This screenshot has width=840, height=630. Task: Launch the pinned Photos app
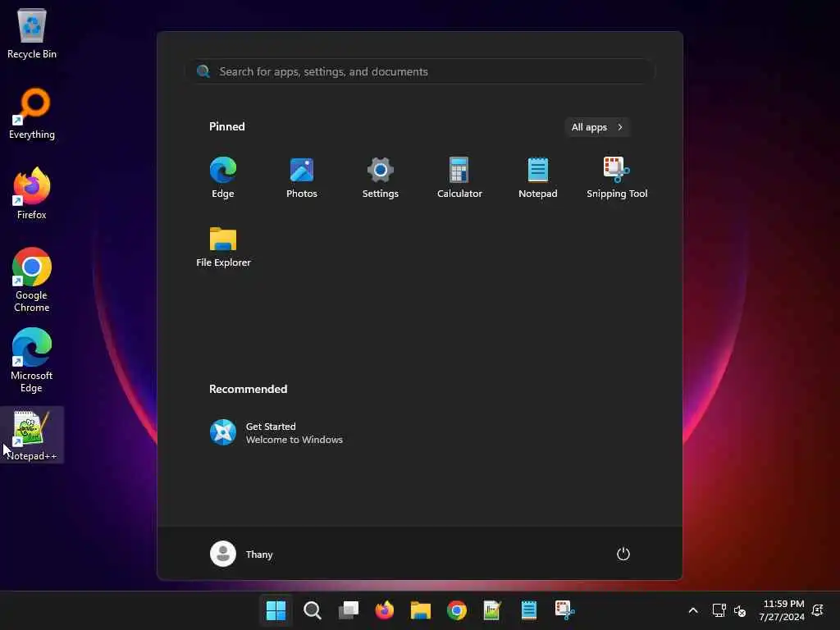(x=302, y=178)
